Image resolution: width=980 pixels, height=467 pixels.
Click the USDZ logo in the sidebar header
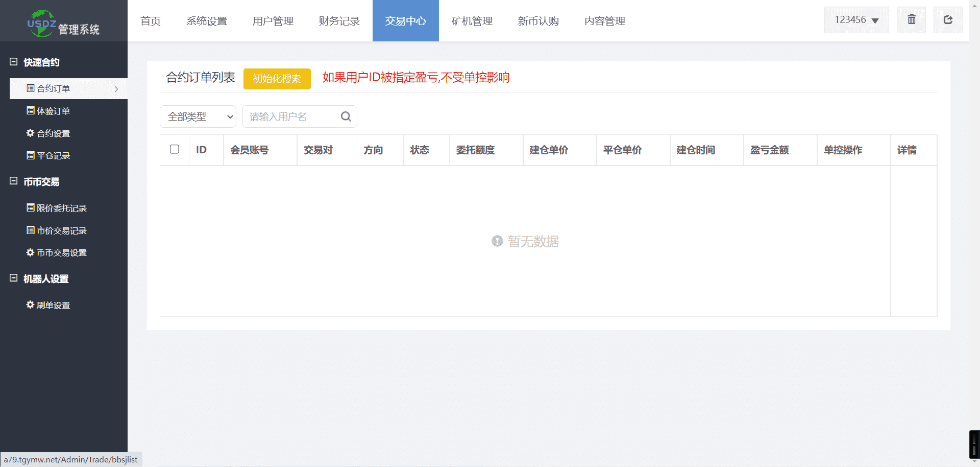pyautogui.click(x=41, y=24)
